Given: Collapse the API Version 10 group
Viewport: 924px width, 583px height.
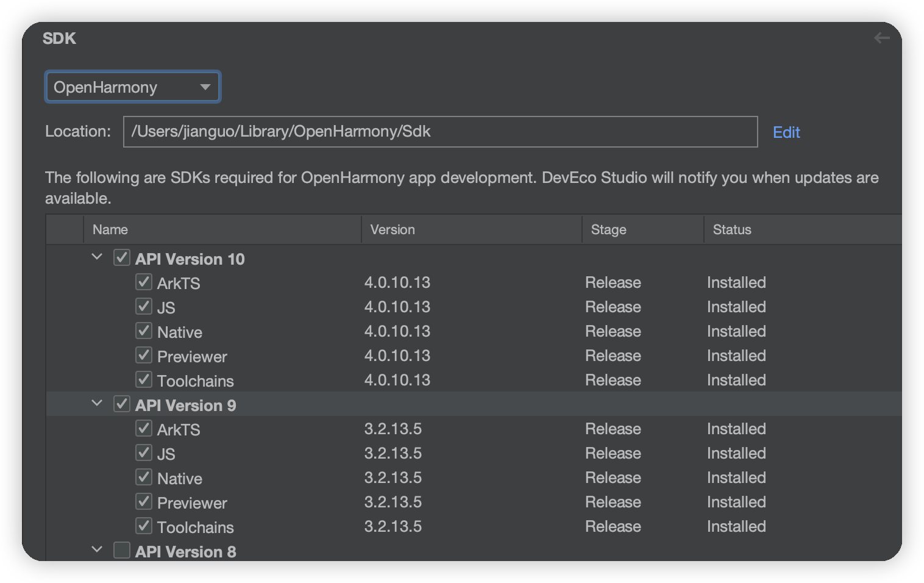Looking at the screenshot, I should tap(97, 257).
